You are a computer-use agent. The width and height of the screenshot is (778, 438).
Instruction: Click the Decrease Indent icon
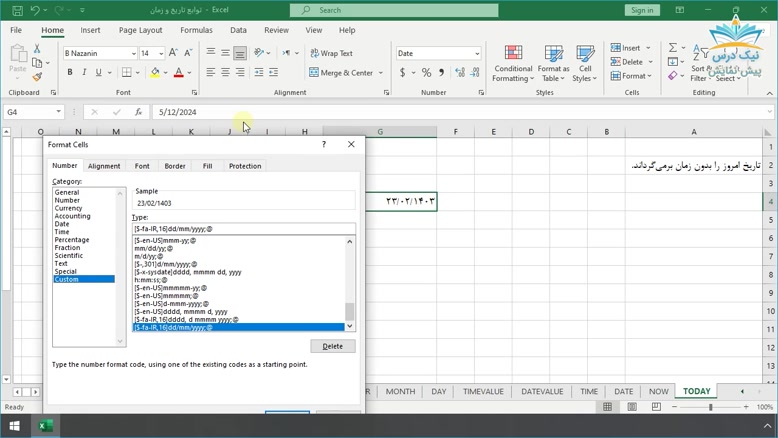(x=259, y=72)
